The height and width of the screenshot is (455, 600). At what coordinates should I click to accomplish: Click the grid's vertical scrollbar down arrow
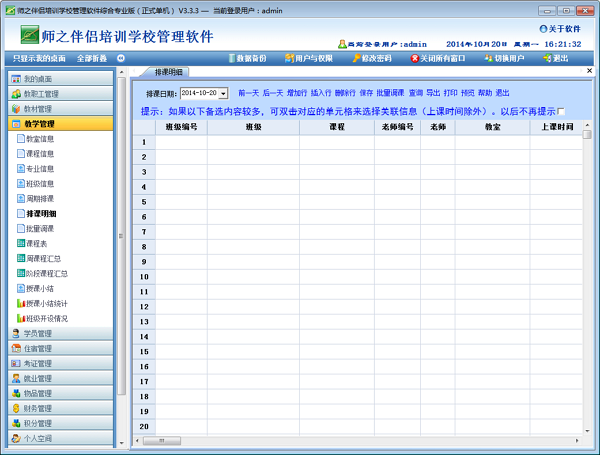[x=587, y=431]
